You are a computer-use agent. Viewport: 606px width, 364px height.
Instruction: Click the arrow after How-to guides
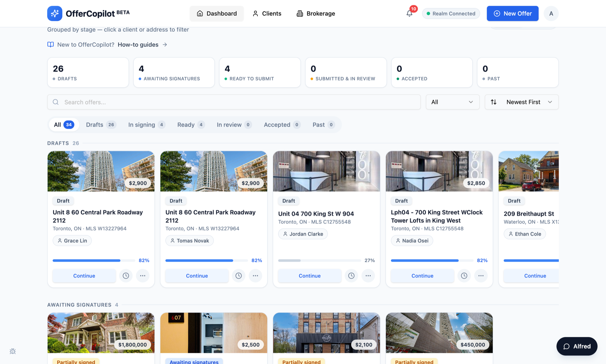pos(165,44)
